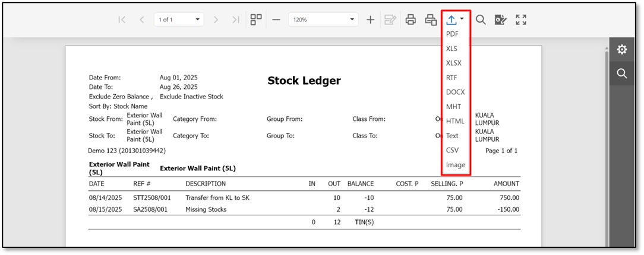
Task: Export the report as PDF
Action: click(x=452, y=34)
